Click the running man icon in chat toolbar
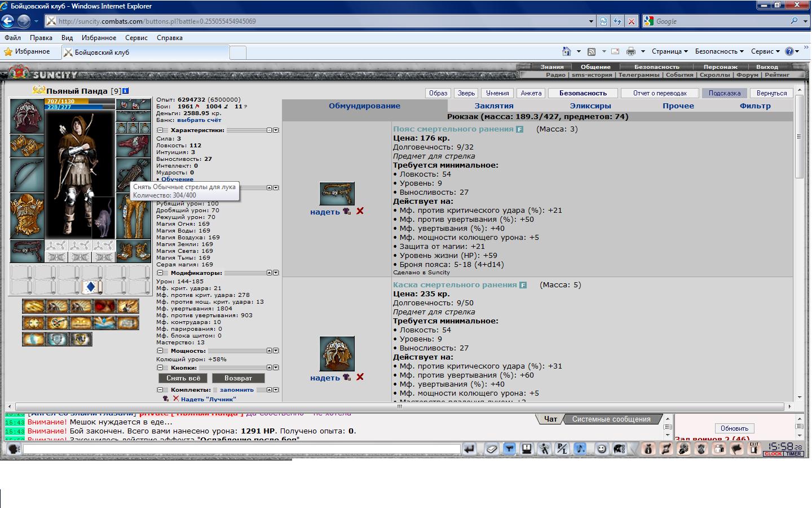 (x=544, y=449)
